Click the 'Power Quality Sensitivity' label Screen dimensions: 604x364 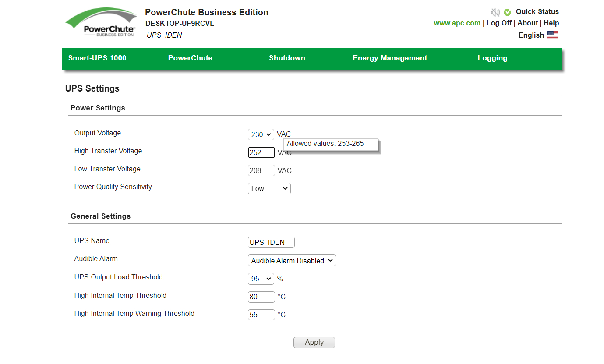(x=113, y=187)
